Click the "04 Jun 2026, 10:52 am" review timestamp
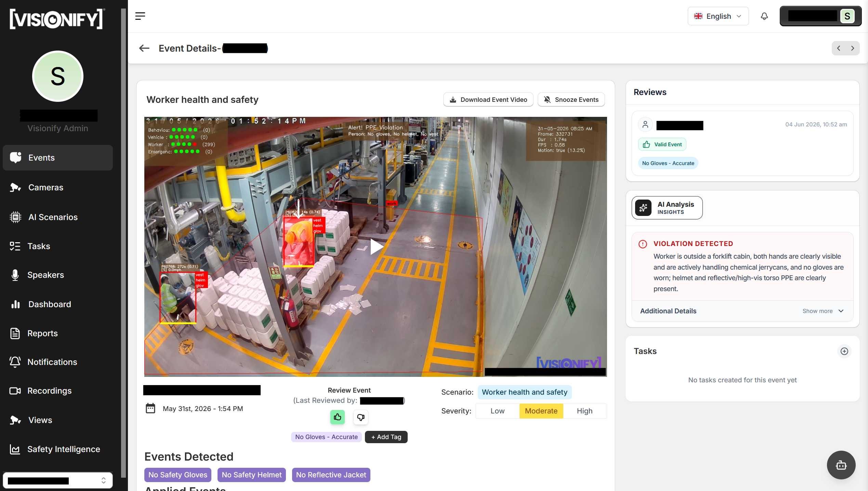The height and width of the screenshot is (491, 868). point(816,124)
